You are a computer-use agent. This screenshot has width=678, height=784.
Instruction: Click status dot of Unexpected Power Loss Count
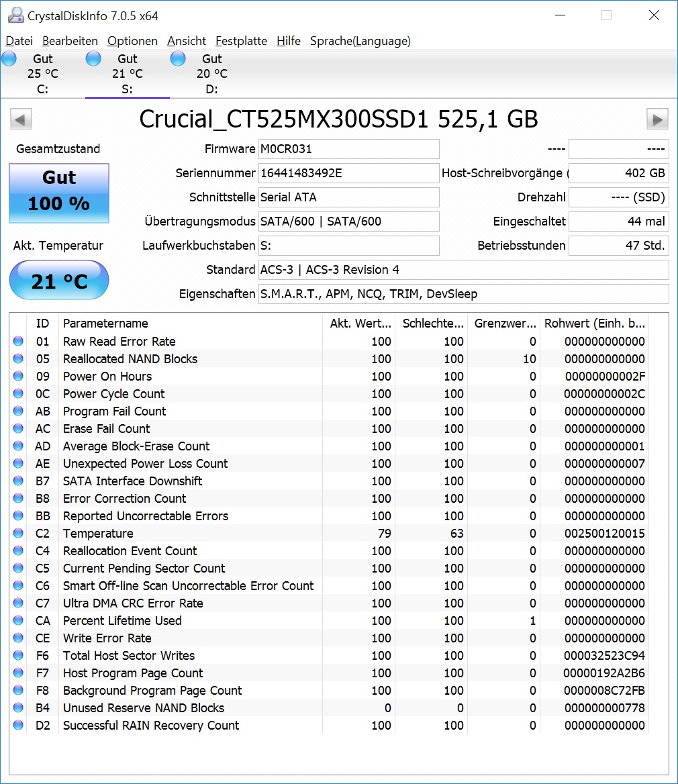[19, 463]
